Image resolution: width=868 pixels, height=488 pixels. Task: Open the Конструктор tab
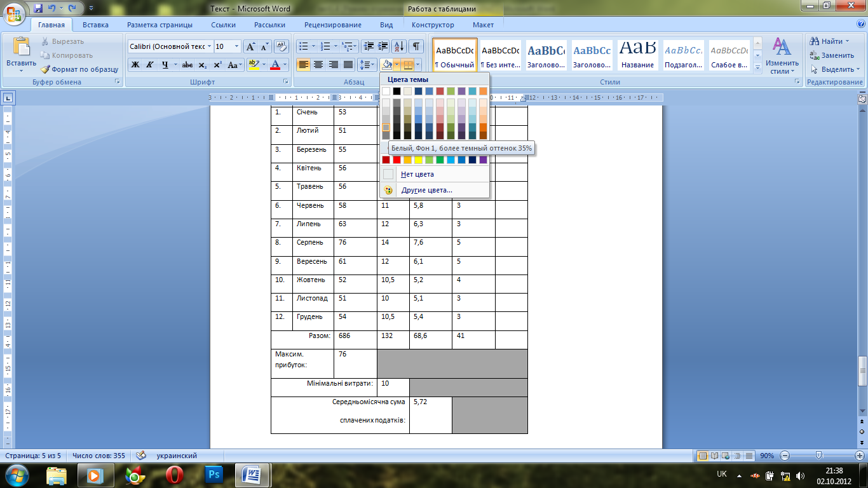coord(433,25)
